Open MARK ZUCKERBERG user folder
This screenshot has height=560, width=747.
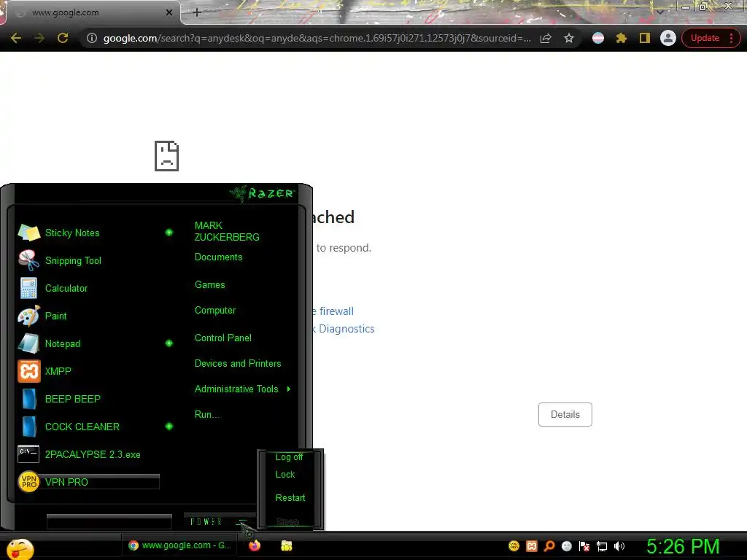[x=227, y=231]
